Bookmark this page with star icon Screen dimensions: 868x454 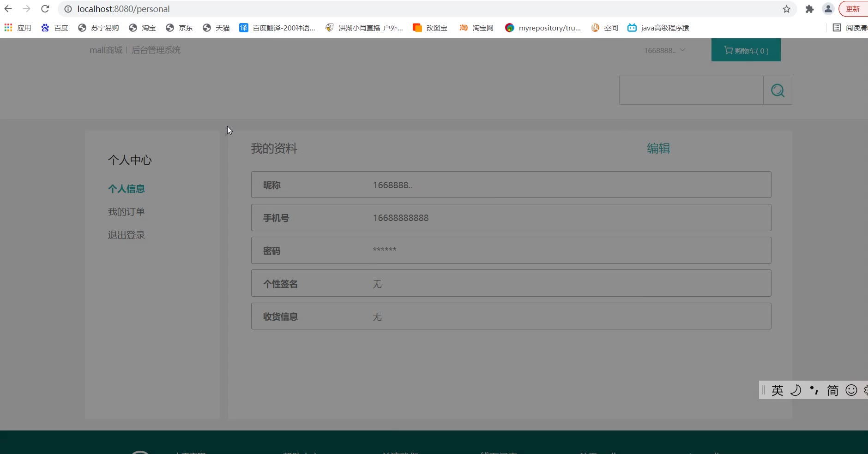pos(787,9)
